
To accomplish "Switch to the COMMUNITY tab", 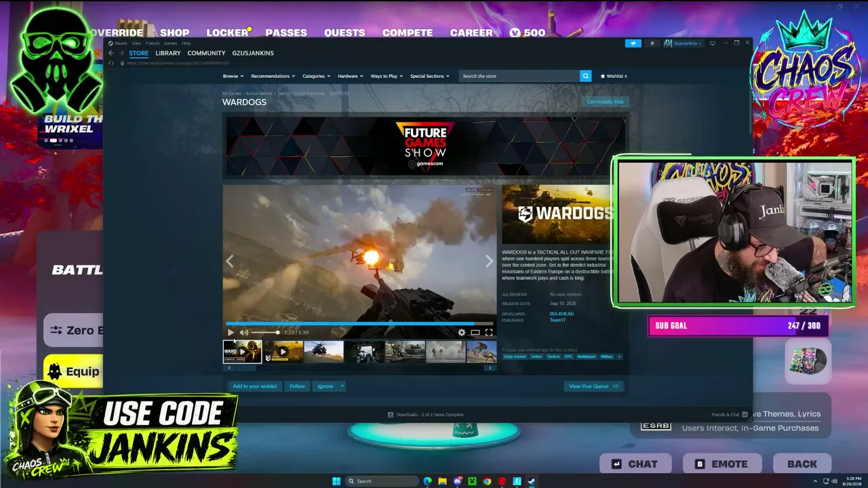I will click(x=206, y=53).
